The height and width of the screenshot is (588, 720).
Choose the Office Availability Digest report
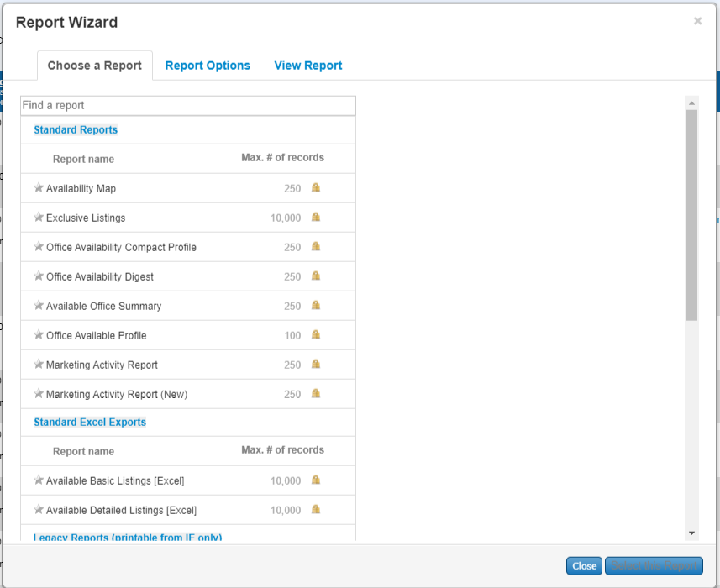[x=100, y=277]
